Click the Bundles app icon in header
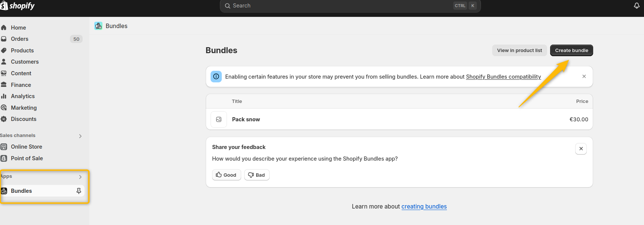Screen dimensions: 644x225 coord(98,26)
